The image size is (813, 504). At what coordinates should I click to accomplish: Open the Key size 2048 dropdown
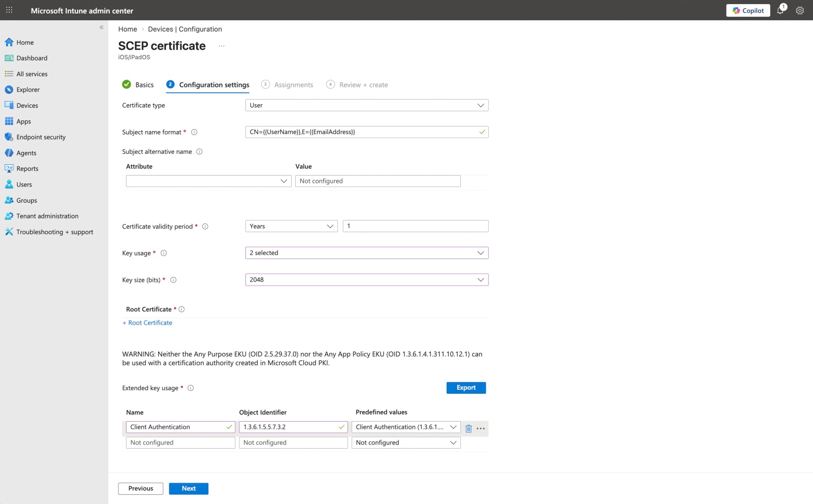[367, 279]
